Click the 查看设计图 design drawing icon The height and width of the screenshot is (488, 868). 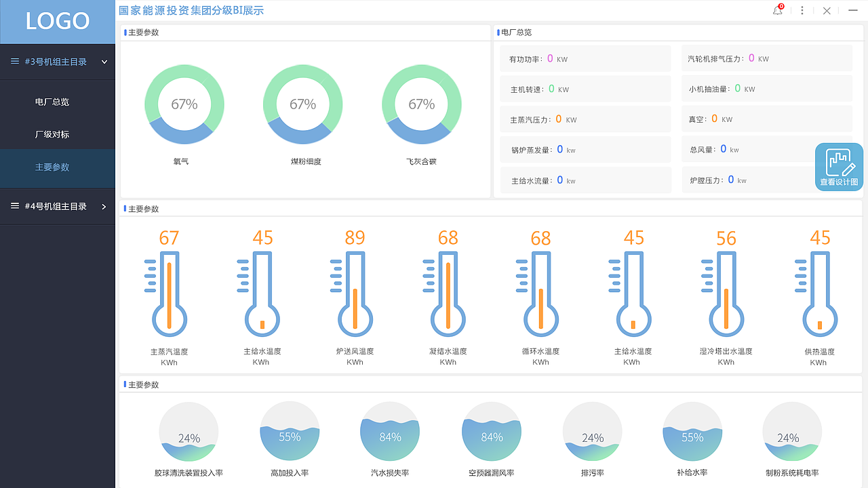tap(838, 166)
